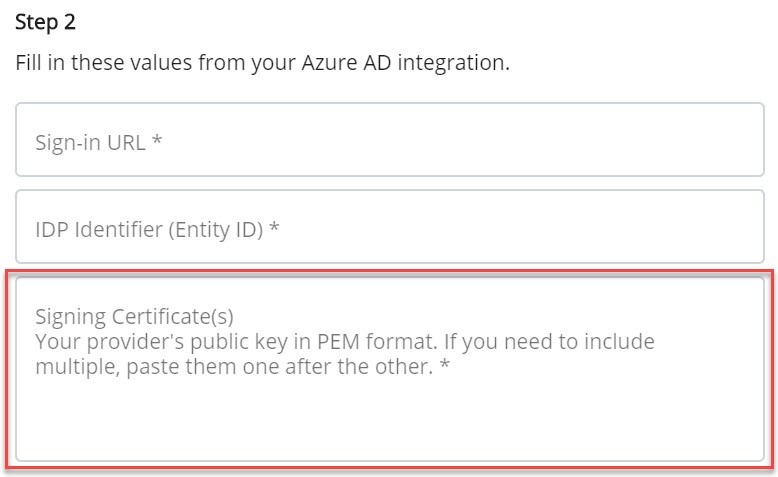This screenshot has height=477, width=778.
Task: Click the blank area below certificate helper text
Action: (389, 421)
